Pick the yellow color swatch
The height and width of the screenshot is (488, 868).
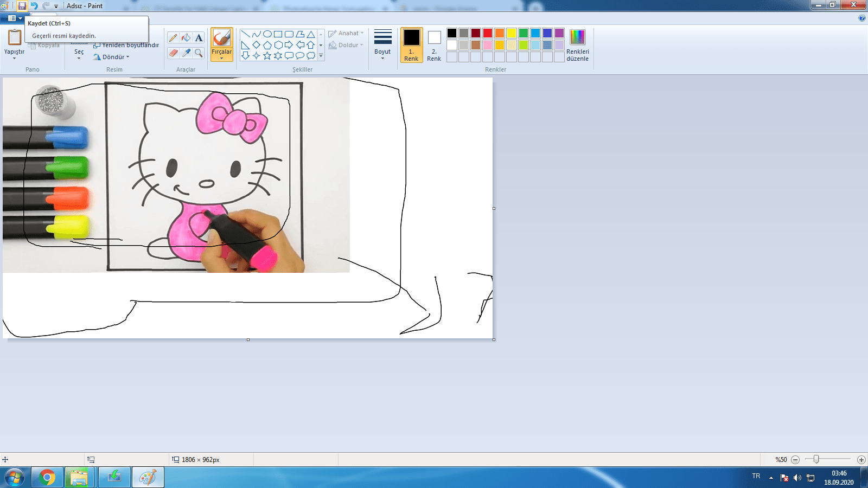tap(512, 33)
